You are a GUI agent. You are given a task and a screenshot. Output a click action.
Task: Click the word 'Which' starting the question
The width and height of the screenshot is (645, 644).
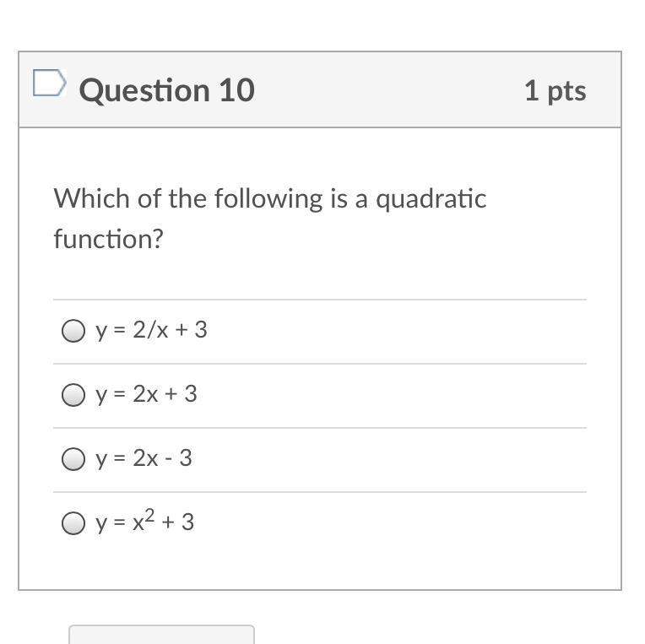[x=84, y=199]
